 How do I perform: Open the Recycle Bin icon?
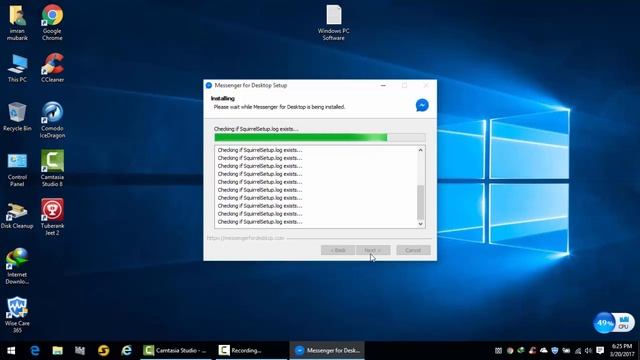pyautogui.click(x=17, y=117)
